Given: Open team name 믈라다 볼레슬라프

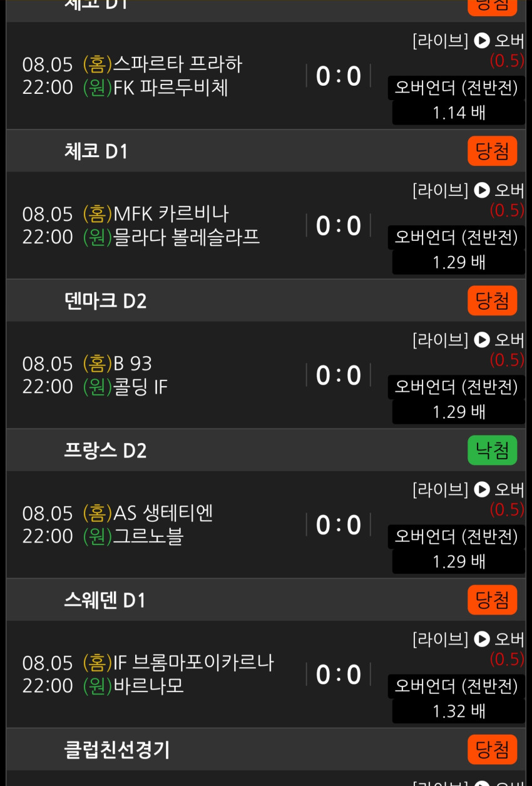Looking at the screenshot, I should coord(187,238).
